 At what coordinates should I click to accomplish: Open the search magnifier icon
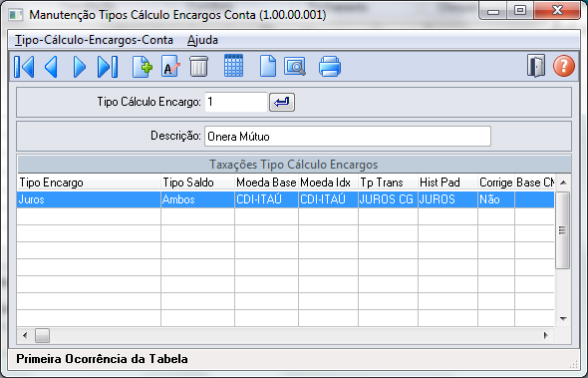pyautogui.click(x=295, y=67)
